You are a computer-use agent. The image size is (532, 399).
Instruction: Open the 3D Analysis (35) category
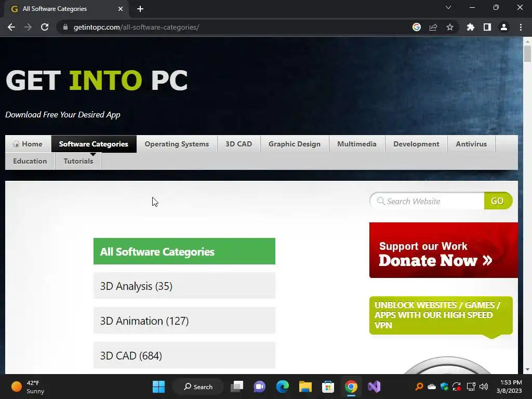(x=184, y=286)
